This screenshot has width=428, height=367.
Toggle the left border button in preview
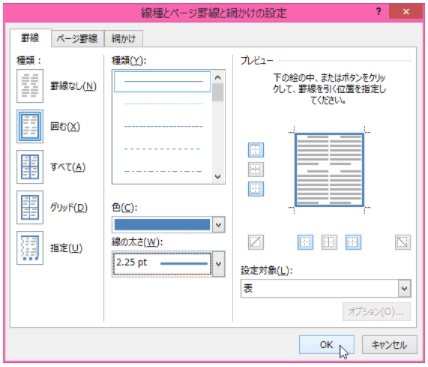click(x=305, y=242)
